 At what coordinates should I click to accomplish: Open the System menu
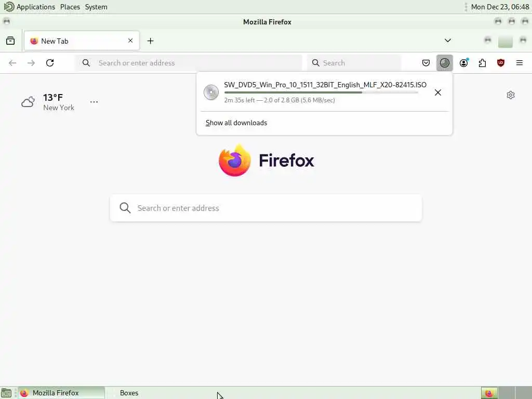(96, 7)
